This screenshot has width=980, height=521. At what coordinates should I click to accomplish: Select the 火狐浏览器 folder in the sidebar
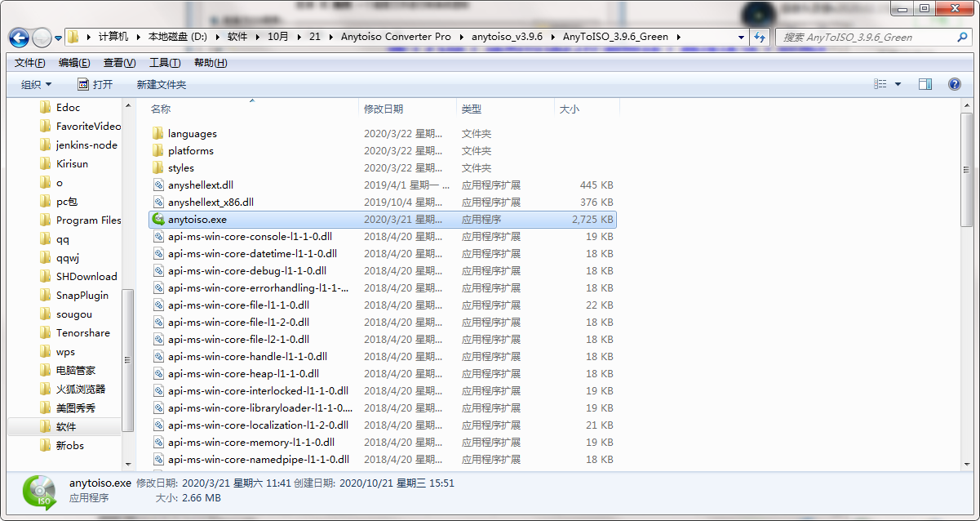pyautogui.click(x=79, y=390)
